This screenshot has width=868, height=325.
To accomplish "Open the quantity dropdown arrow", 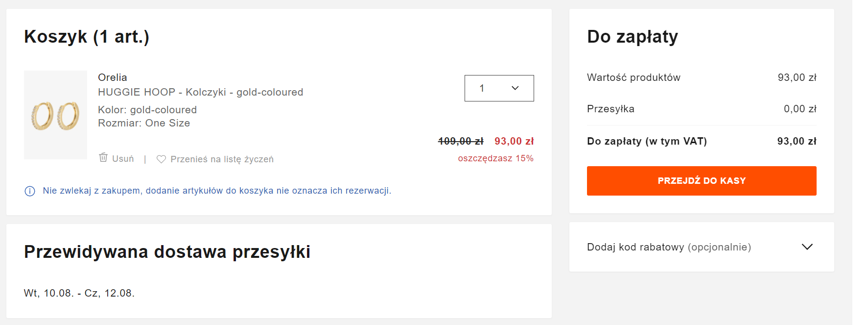I will (x=515, y=88).
